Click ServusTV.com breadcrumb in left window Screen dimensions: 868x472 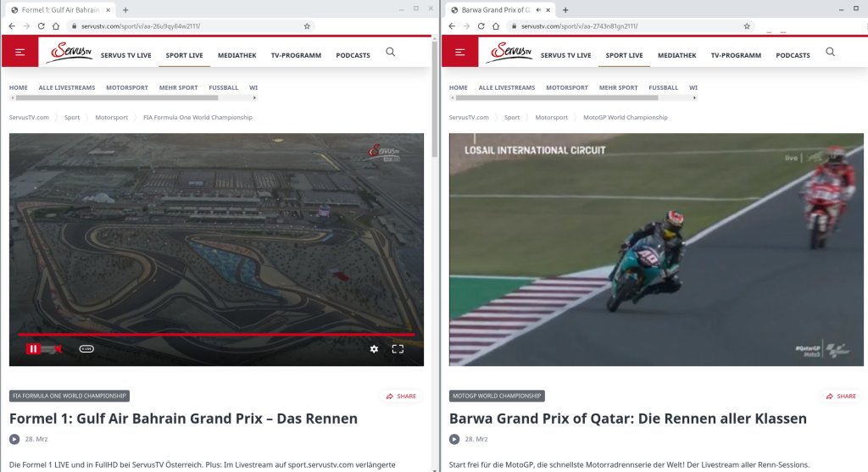(x=29, y=117)
